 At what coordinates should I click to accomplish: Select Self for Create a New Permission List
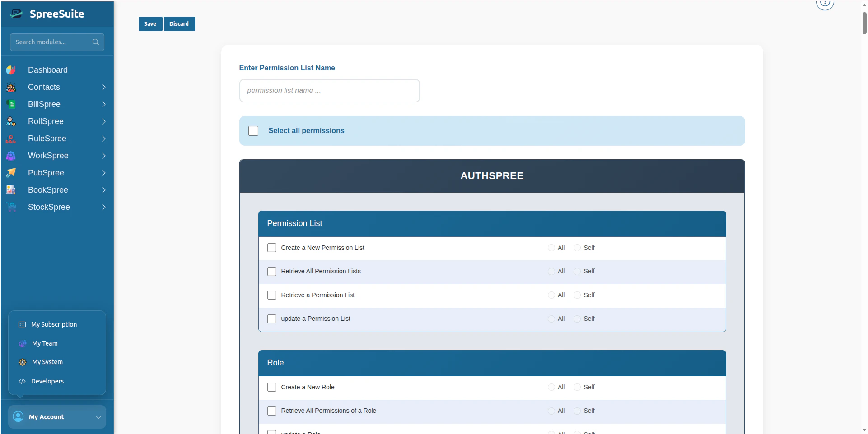click(x=577, y=248)
